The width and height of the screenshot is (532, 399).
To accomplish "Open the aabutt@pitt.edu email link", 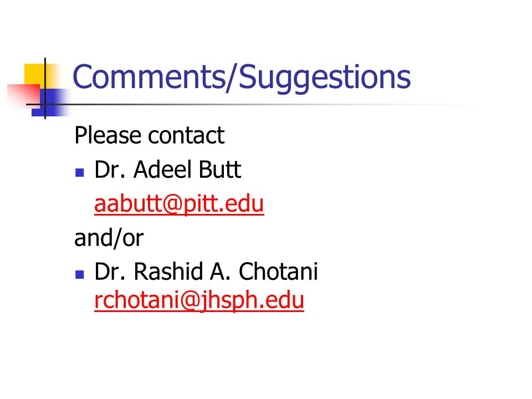I will pyautogui.click(x=179, y=204).
